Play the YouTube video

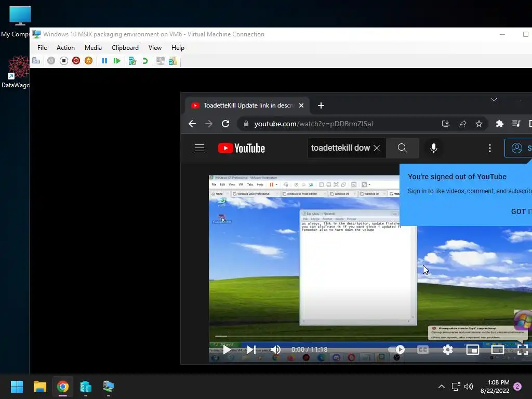[227, 350]
